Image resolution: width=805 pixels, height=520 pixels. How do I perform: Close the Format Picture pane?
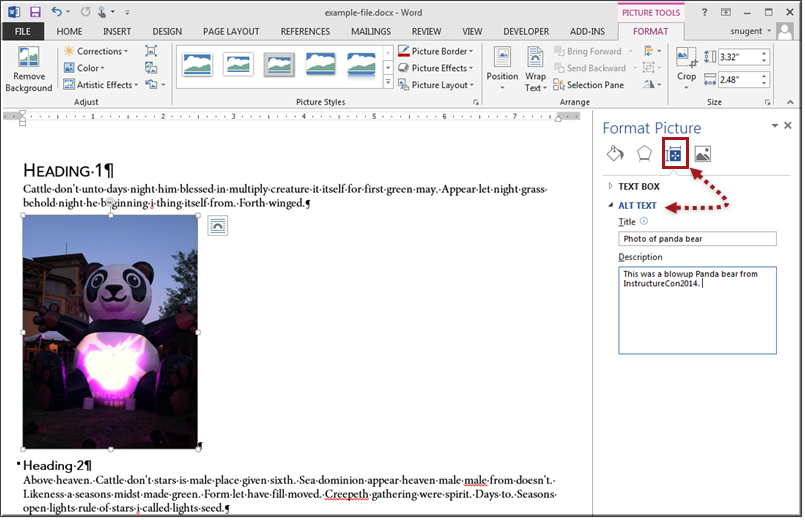point(788,126)
